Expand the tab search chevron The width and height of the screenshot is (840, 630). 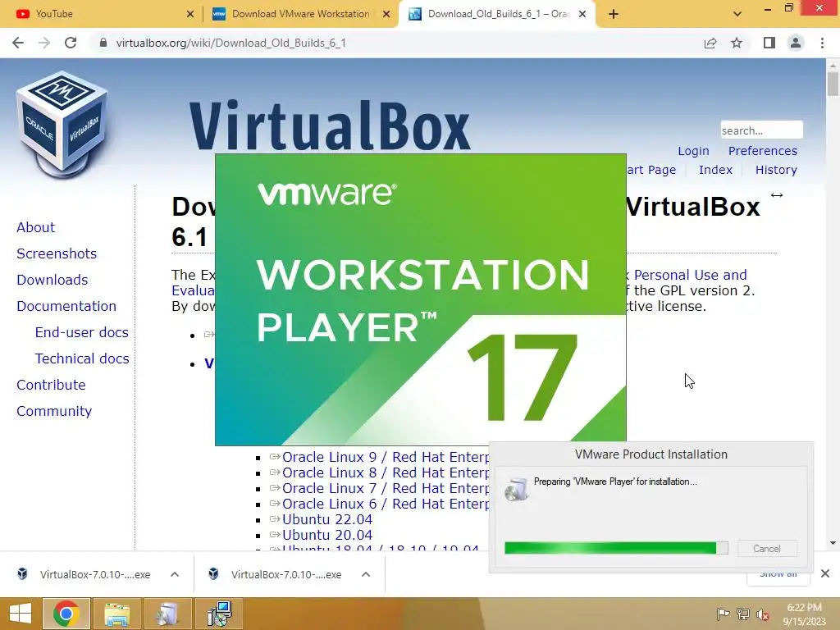click(x=737, y=14)
